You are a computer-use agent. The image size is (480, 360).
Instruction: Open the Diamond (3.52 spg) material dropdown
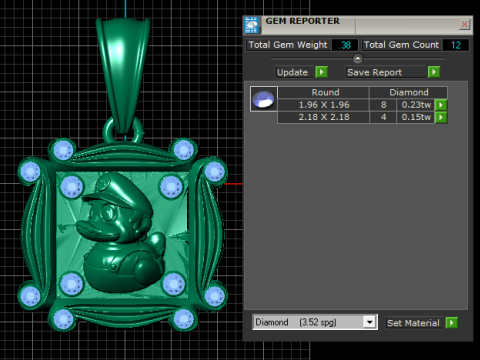click(369, 322)
